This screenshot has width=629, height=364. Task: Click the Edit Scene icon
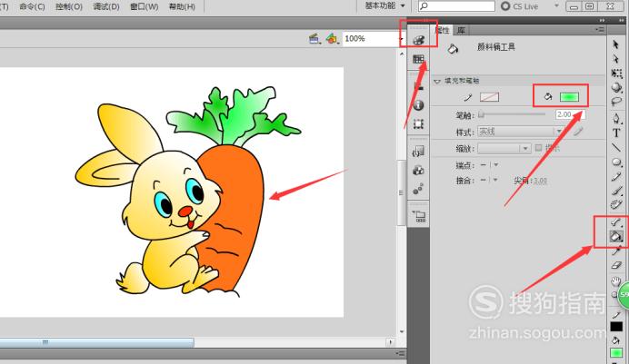click(x=314, y=39)
